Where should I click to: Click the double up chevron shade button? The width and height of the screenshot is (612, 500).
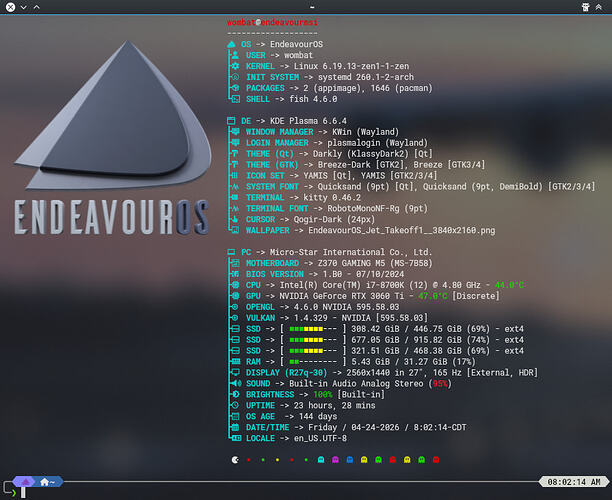coord(598,7)
